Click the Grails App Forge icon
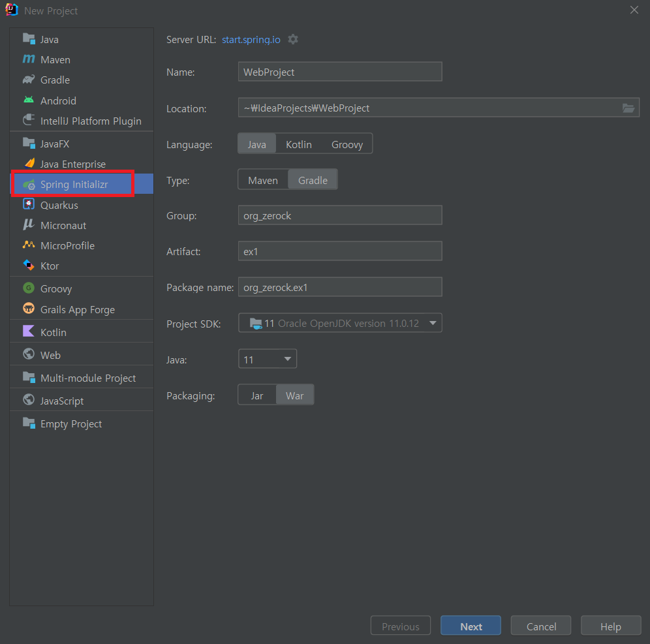This screenshot has height=644, width=650. (x=29, y=309)
